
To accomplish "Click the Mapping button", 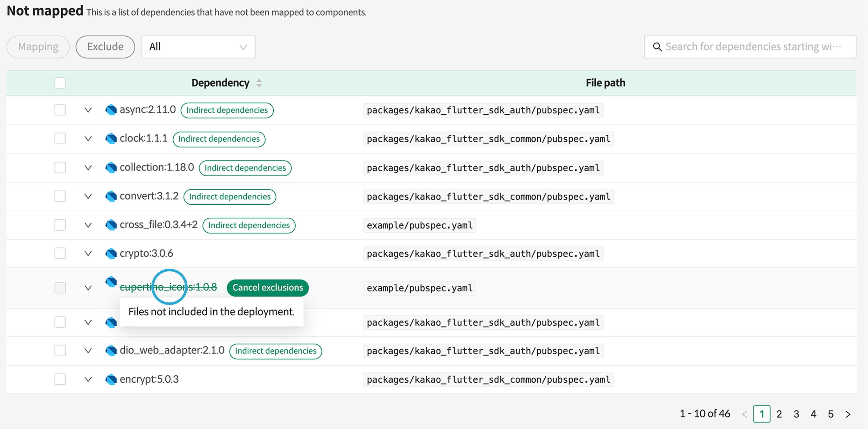I will [38, 47].
